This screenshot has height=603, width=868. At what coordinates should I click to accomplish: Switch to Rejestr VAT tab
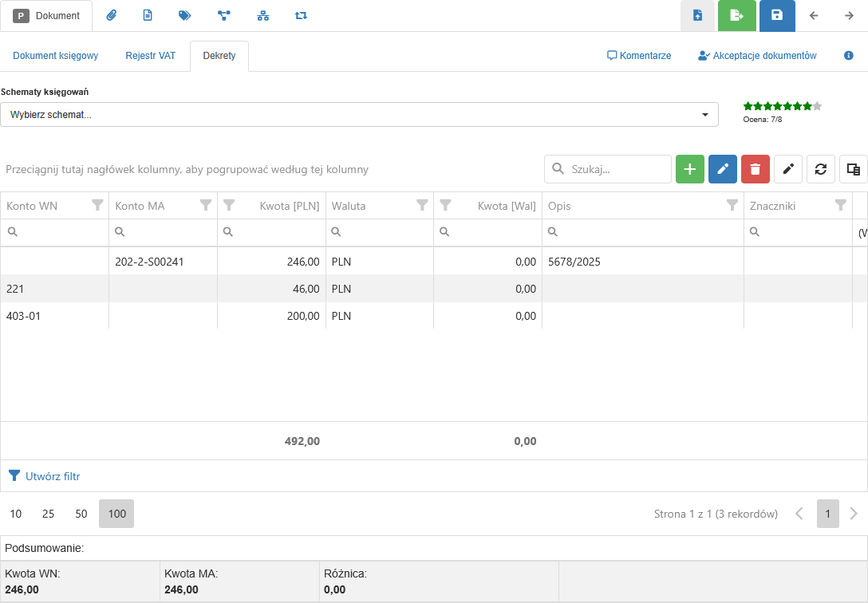tap(150, 56)
